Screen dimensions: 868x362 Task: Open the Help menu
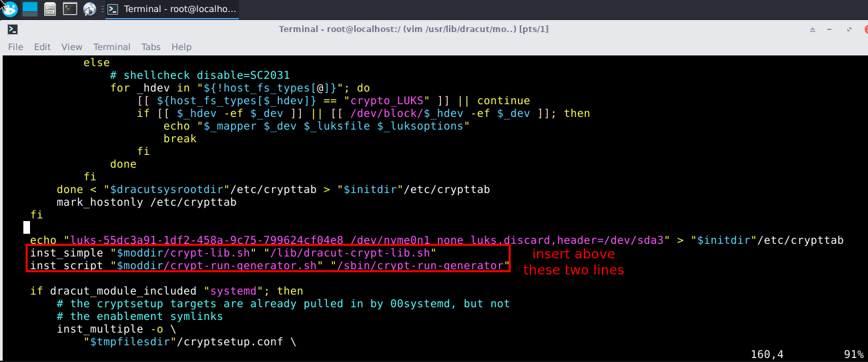(181, 47)
